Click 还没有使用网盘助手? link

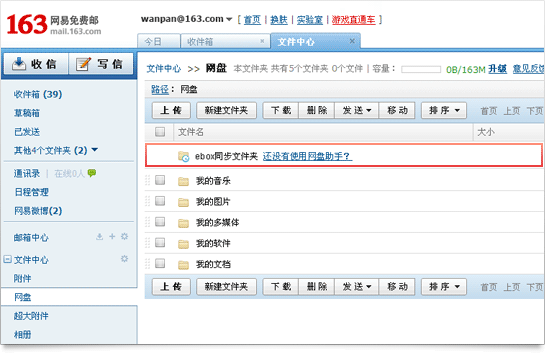click(x=307, y=156)
